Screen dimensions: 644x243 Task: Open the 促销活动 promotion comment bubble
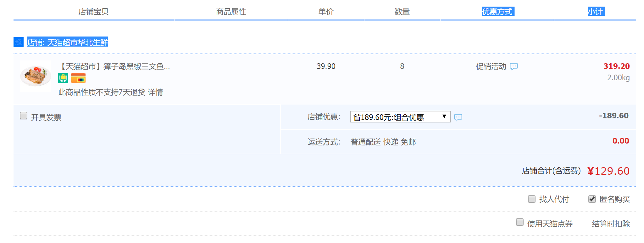[x=514, y=67]
